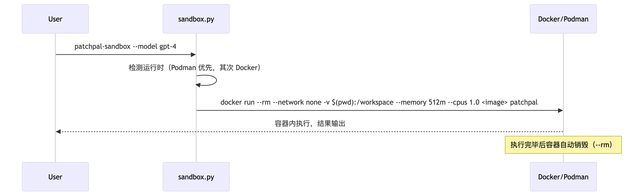Select the bottom User participant box
The width and height of the screenshot is (644, 196).
55,177
